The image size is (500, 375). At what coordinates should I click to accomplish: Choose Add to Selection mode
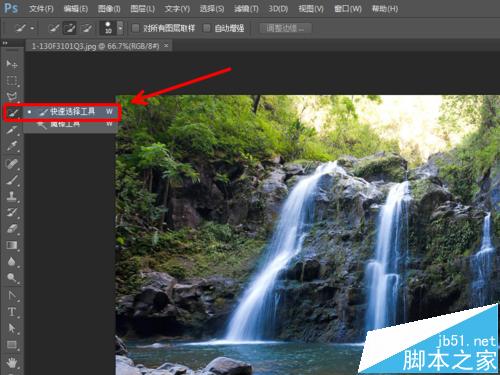70,28
